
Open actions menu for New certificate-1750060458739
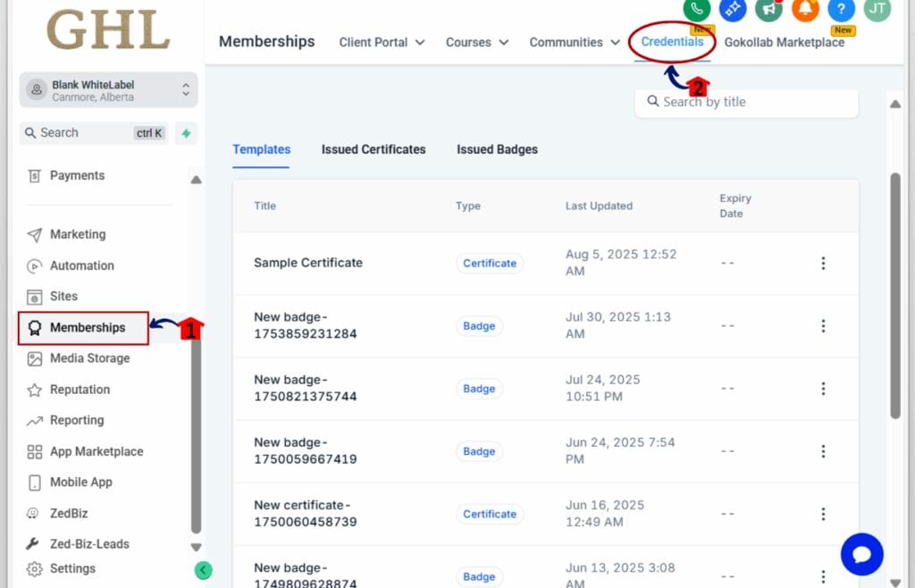pyautogui.click(x=823, y=514)
